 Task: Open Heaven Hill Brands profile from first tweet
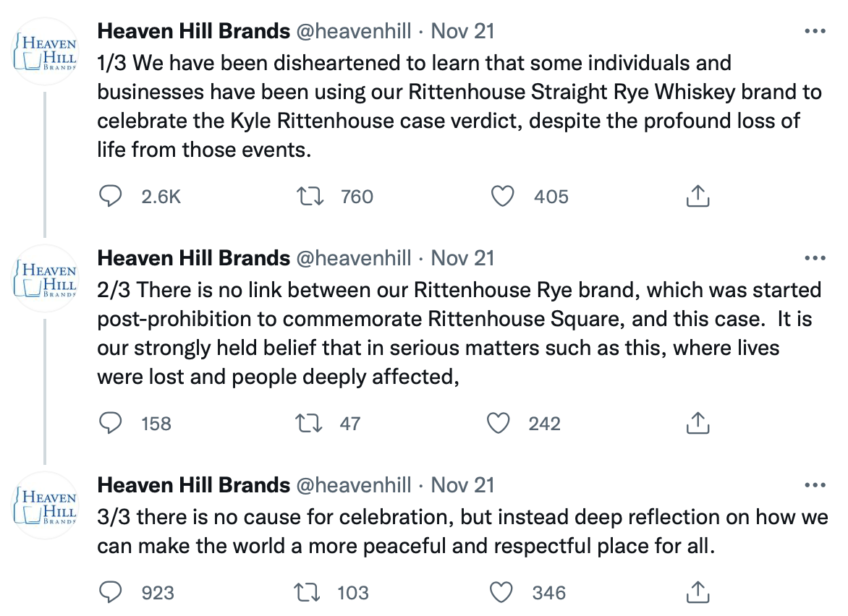[193, 32]
